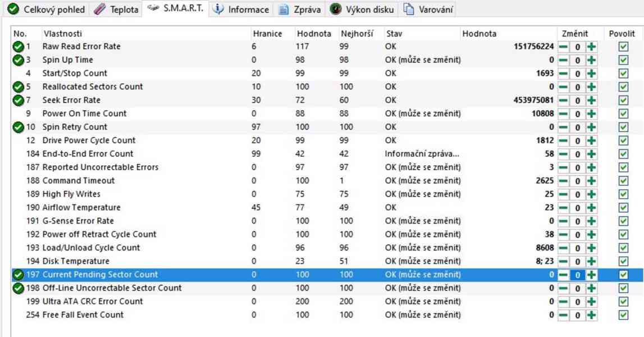The width and height of the screenshot is (644, 337).
Task: Switch to the Teplota tab
Action: [116, 9]
